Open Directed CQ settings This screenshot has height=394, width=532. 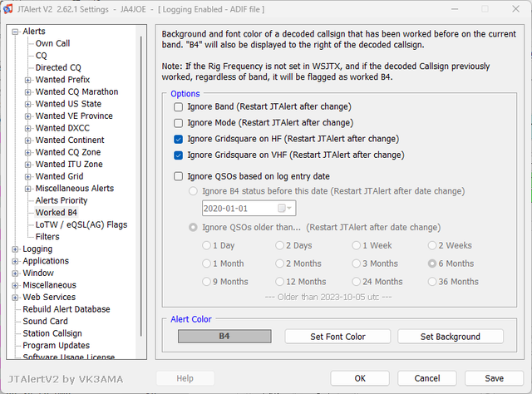coord(58,67)
